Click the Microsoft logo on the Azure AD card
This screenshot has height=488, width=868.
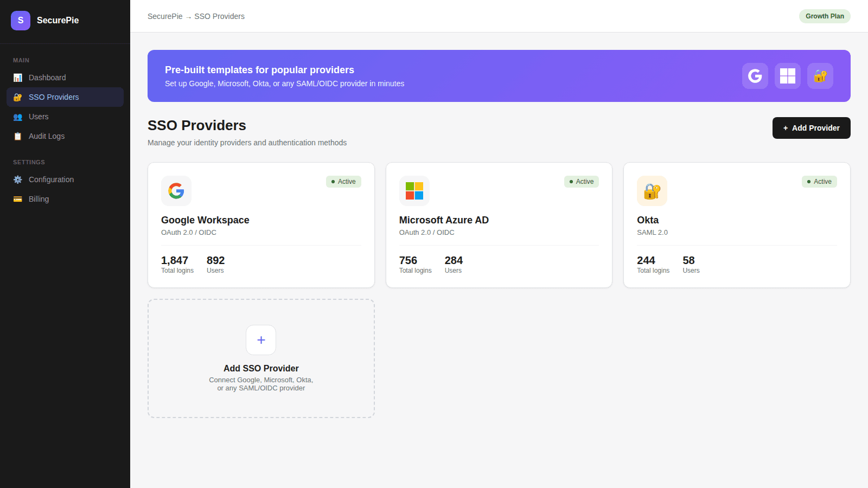click(x=414, y=191)
